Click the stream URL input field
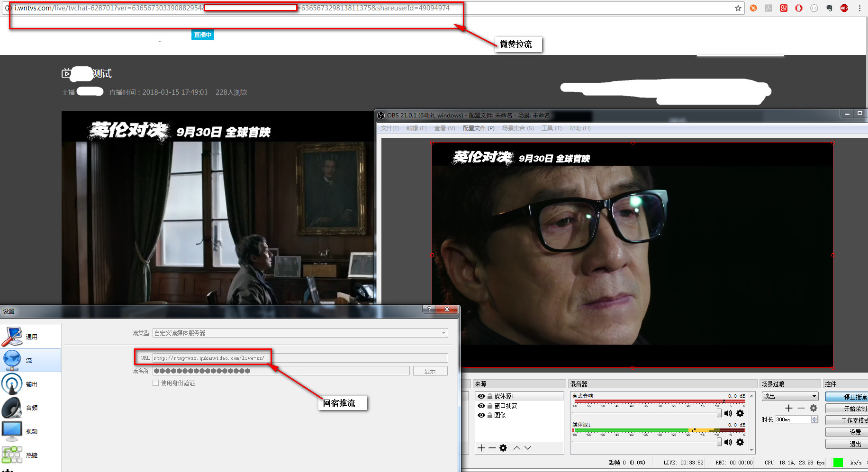868x472 pixels. coord(300,358)
